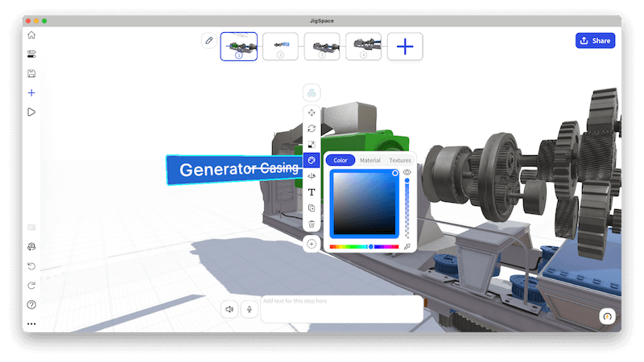Open the more options ellipsis menu

tap(31, 324)
